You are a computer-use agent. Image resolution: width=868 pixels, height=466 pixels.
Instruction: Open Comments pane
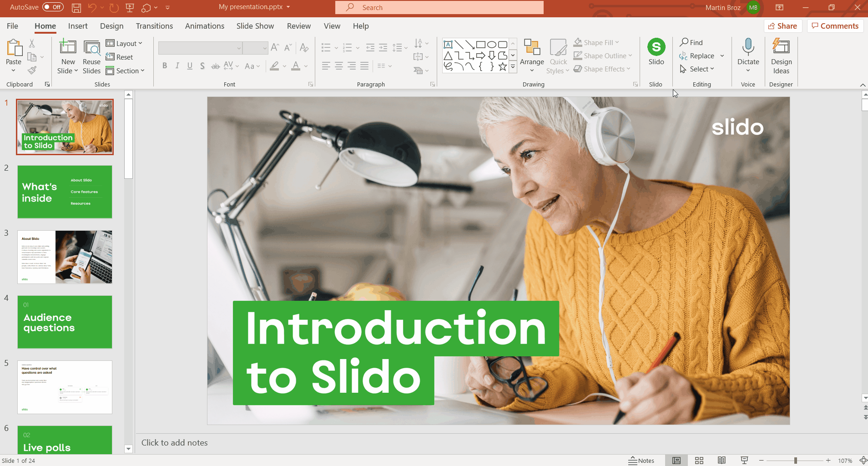tap(835, 26)
